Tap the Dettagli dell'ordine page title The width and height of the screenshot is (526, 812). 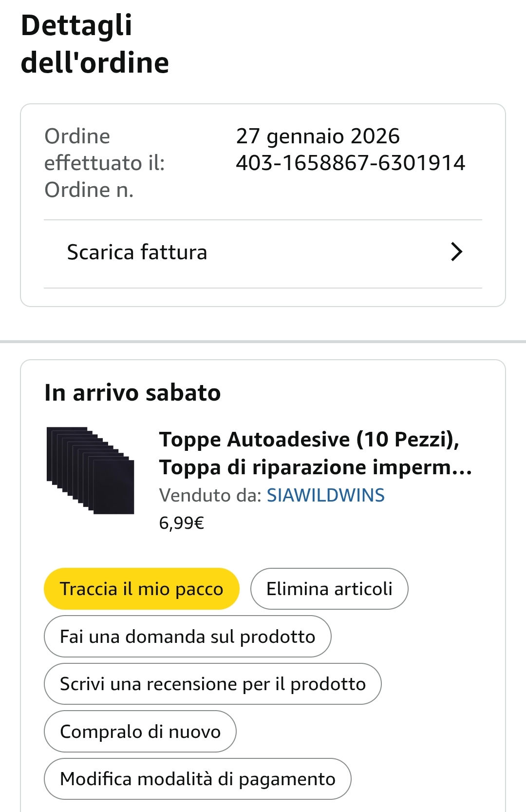tap(95, 44)
